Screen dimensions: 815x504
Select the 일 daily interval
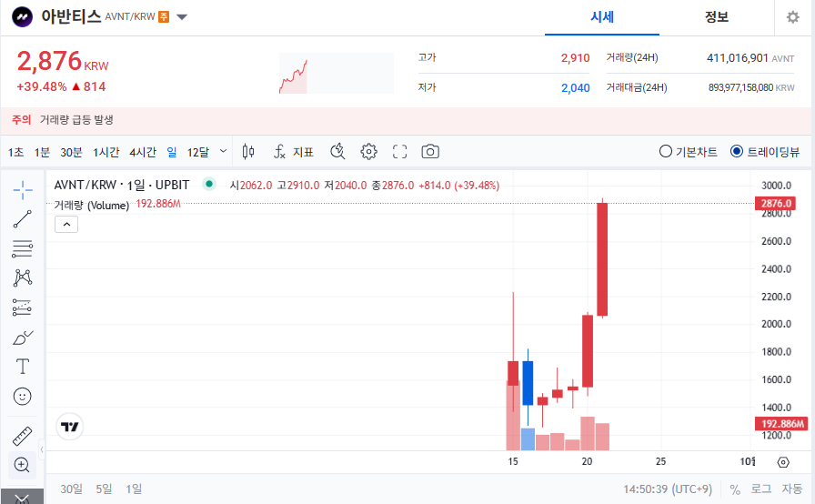[172, 152]
